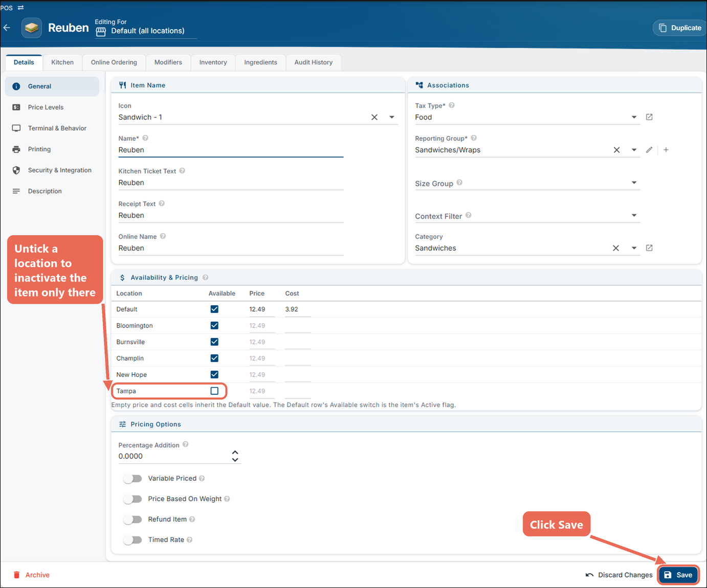Open the Context Filter dropdown

634,215
